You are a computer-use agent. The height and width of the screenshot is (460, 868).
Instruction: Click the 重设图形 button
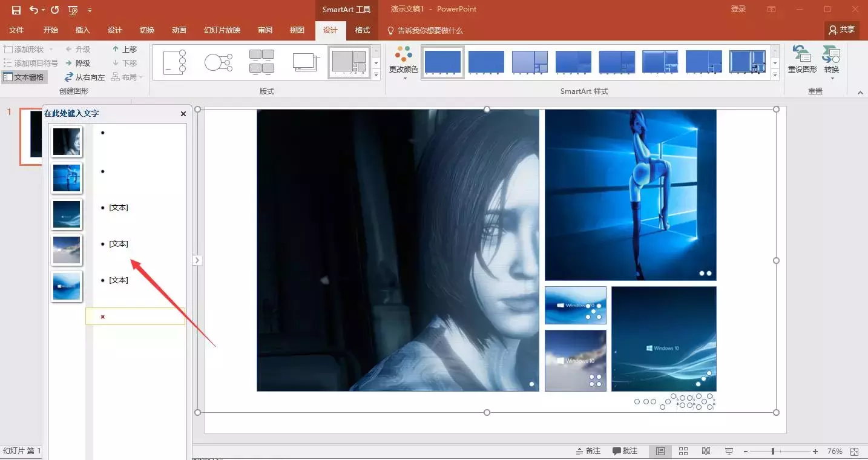[x=802, y=60]
